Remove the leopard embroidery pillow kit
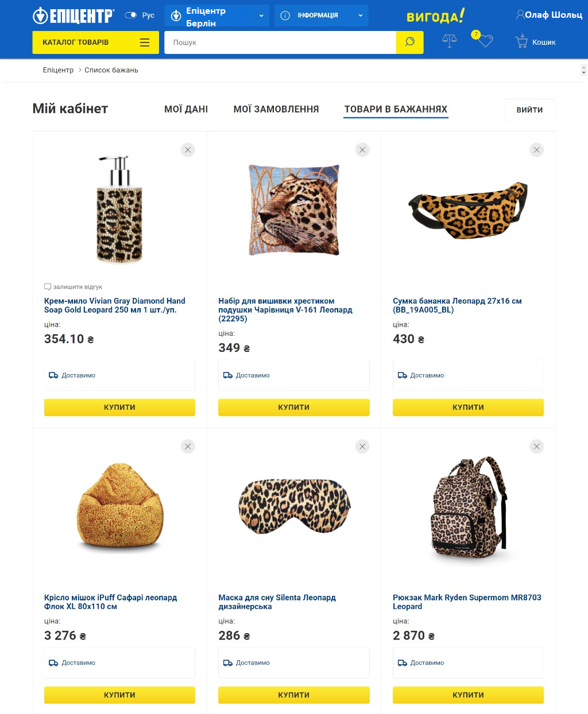Image resolution: width=588 pixels, height=714 pixels. pos(362,150)
